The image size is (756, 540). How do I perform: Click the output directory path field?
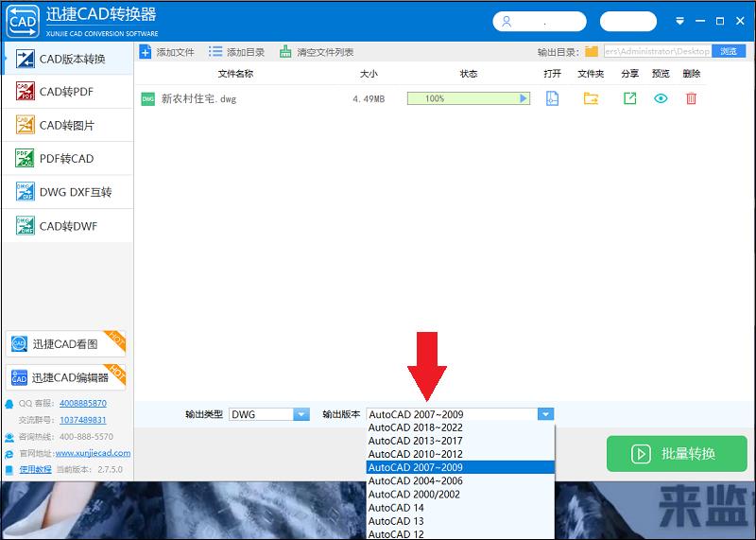658,51
